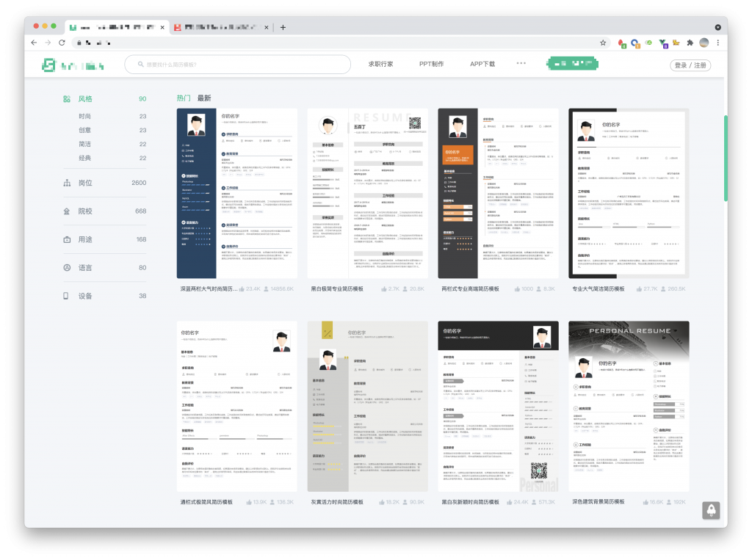Click thumbs-up icon under 黑白极简专业简历模板
The width and height of the screenshot is (752, 560).
384,289
